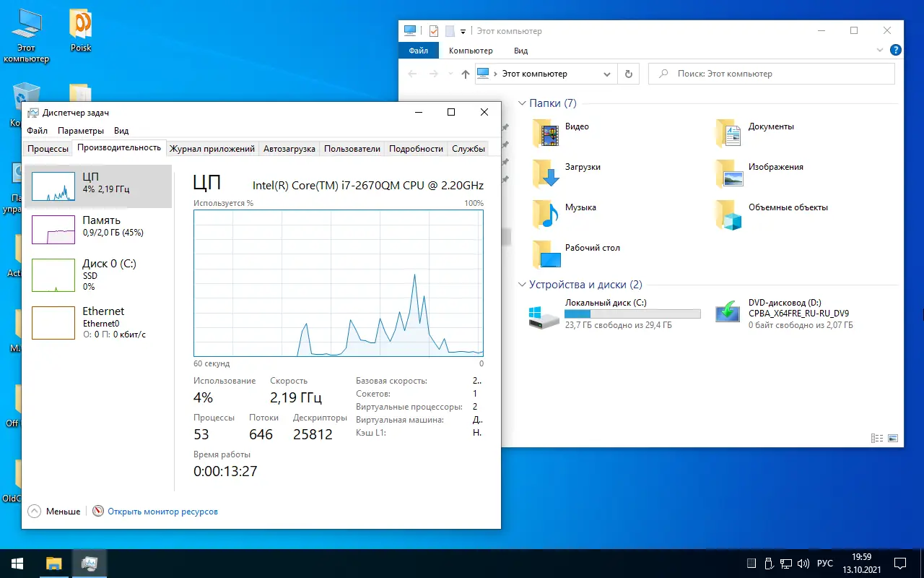The image size is (924, 578).
Task: Open the address bar history dropdown
Action: click(x=606, y=74)
